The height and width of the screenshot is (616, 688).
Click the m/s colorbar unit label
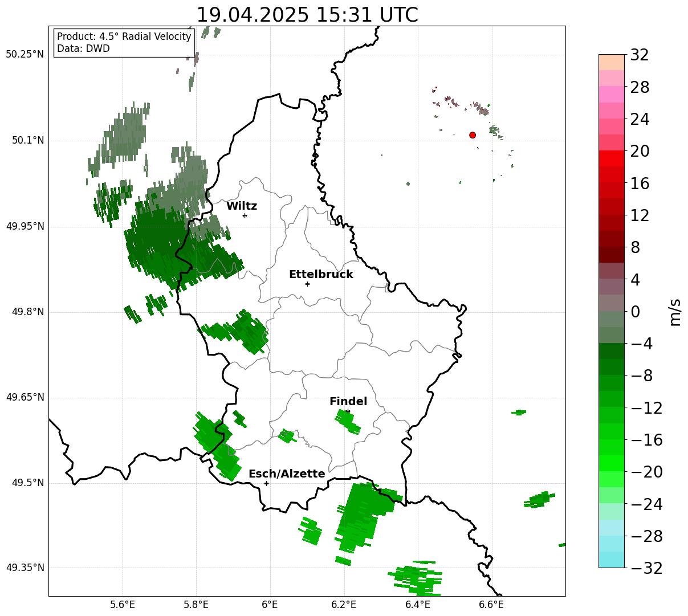pos(675,311)
